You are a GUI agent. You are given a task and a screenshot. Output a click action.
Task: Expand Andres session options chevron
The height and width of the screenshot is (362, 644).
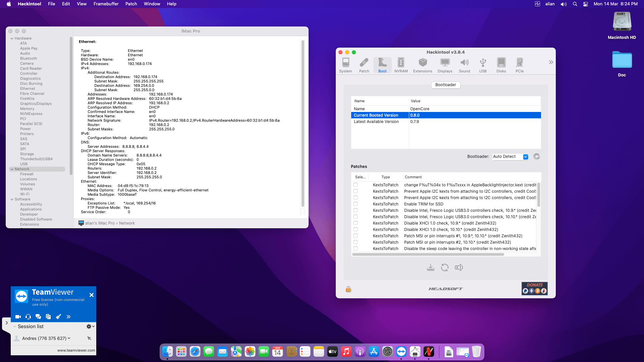pyautogui.click(x=69, y=338)
